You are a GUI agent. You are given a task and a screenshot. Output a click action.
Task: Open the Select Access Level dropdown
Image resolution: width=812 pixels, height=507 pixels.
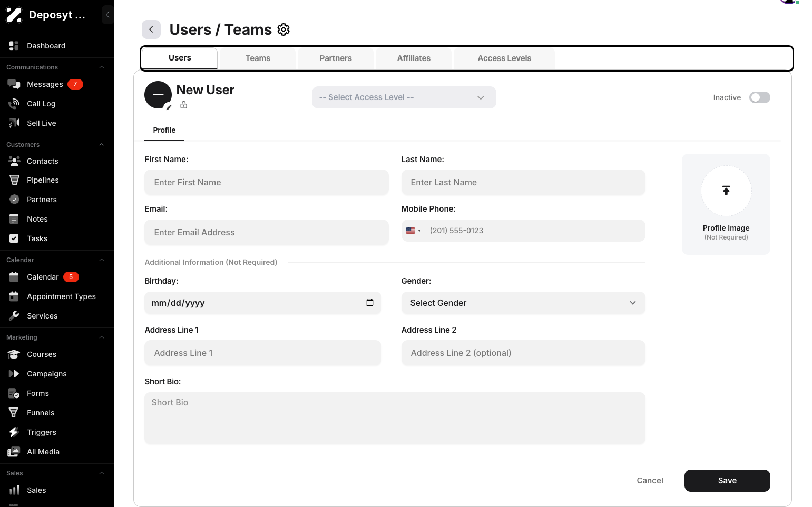(x=404, y=97)
